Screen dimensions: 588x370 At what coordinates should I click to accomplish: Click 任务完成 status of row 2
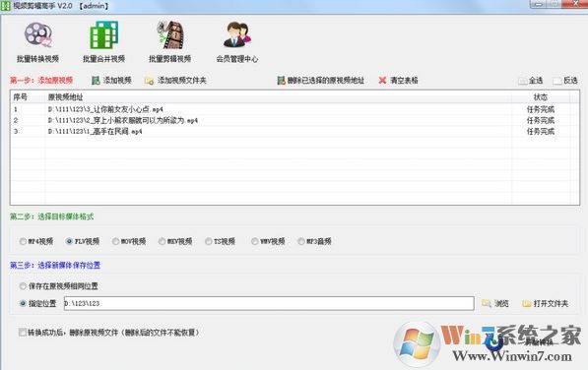point(541,120)
